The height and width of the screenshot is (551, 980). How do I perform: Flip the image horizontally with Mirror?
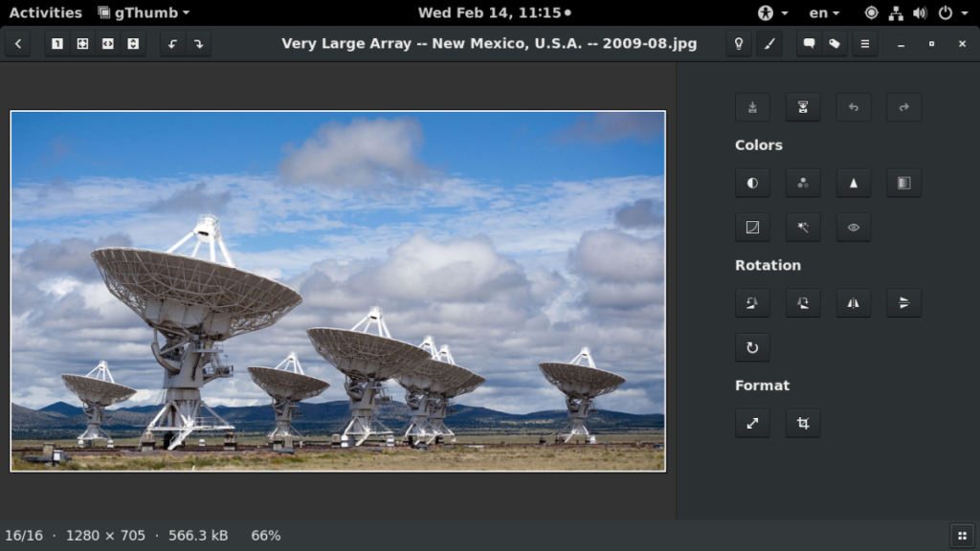pos(853,303)
